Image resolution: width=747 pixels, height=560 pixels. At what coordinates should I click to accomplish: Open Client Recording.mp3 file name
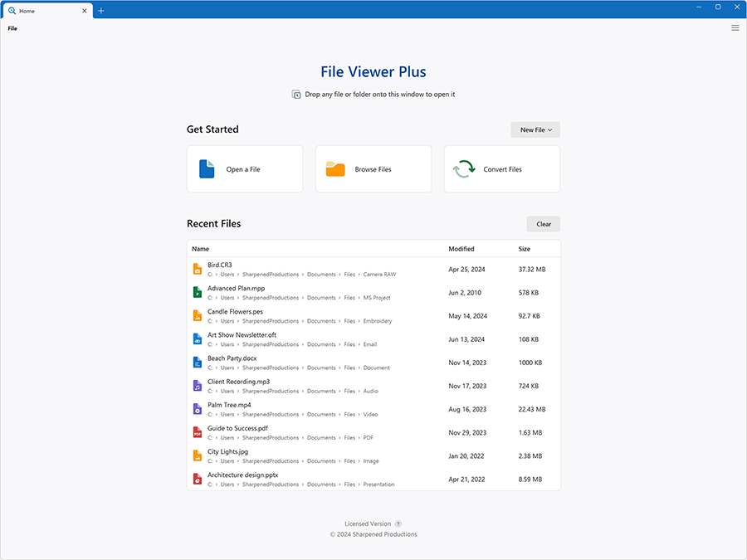(x=238, y=382)
